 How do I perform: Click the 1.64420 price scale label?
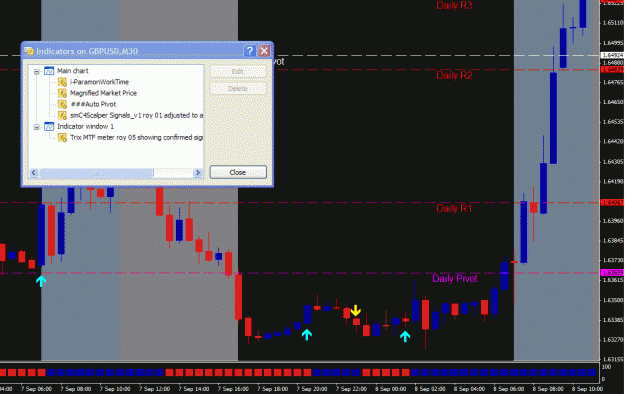613,141
